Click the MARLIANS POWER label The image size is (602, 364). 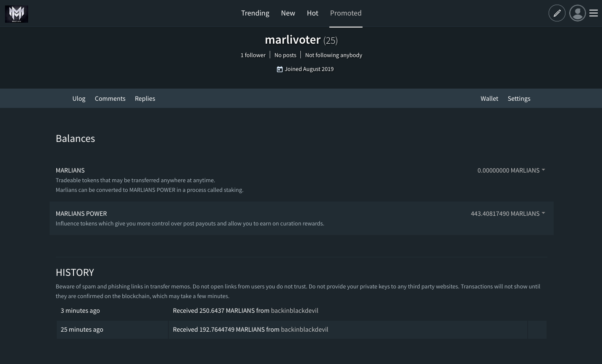pyautogui.click(x=81, y=214)
